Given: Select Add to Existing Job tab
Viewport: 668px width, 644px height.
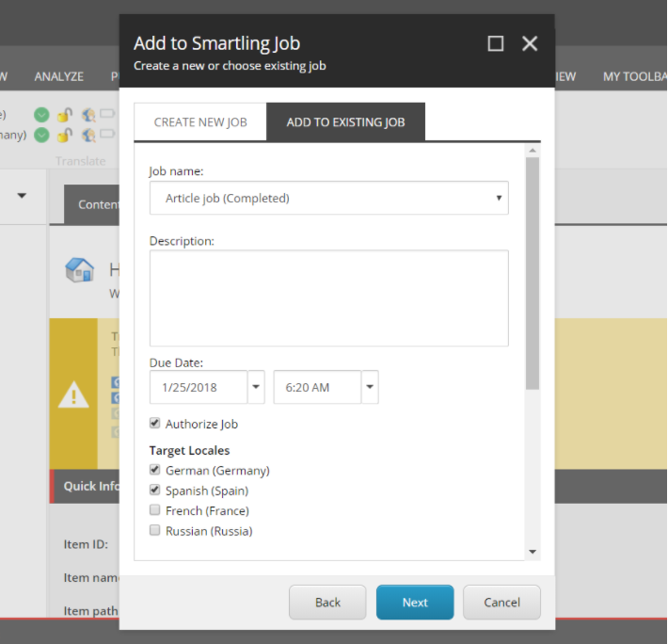Looking at the screenshot, I should pos(345,122).
